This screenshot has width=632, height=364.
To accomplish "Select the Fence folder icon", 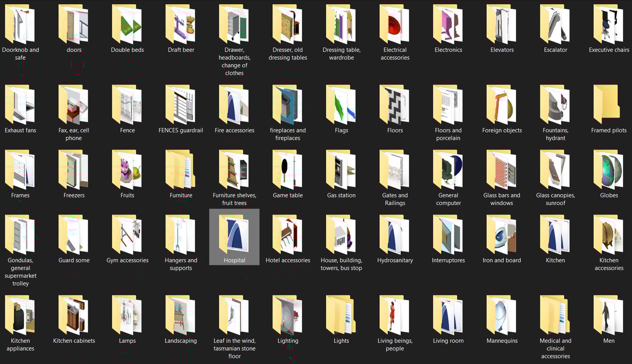I will pos(127,104).
